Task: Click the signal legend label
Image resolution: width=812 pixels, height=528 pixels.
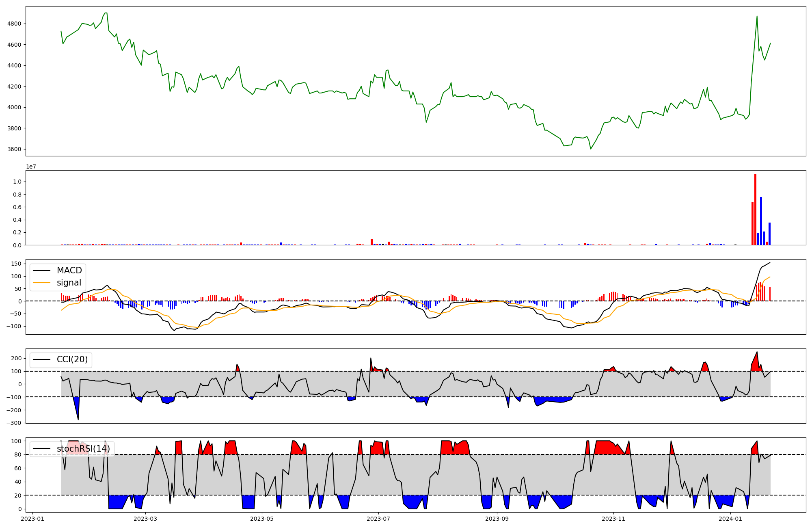Action: tap(69, 283)
